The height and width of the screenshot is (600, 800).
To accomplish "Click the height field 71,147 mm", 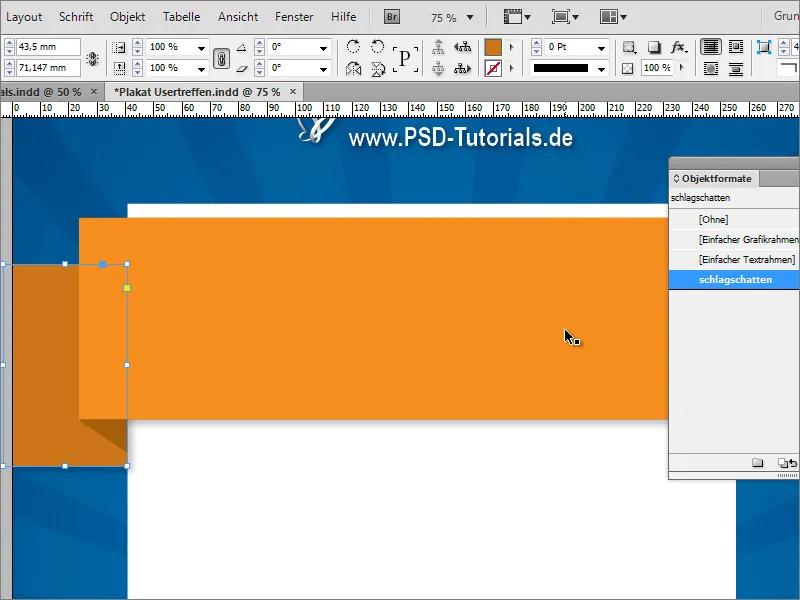I will coord(48,67).
